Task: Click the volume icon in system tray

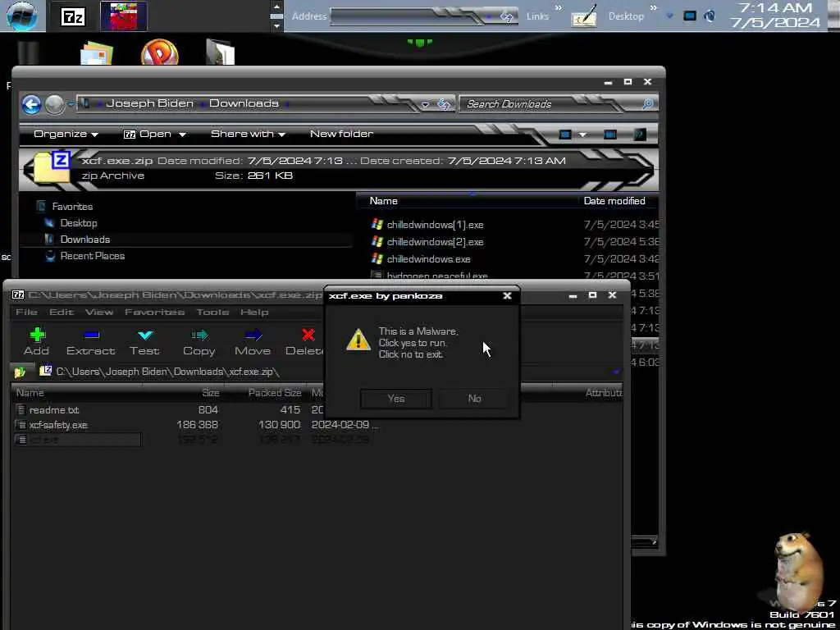Action: tap(710, 16)
